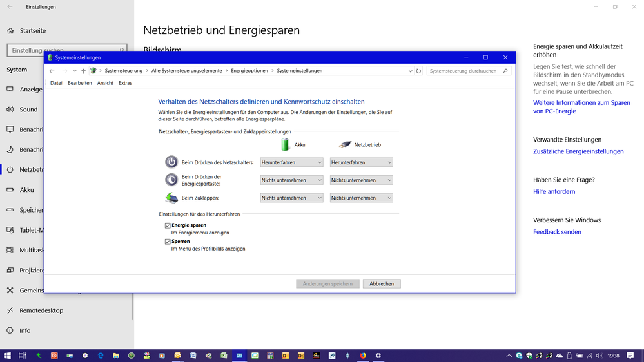
Task: Open File Explorer from the taskbar
Action: click(x=116, y=356)
